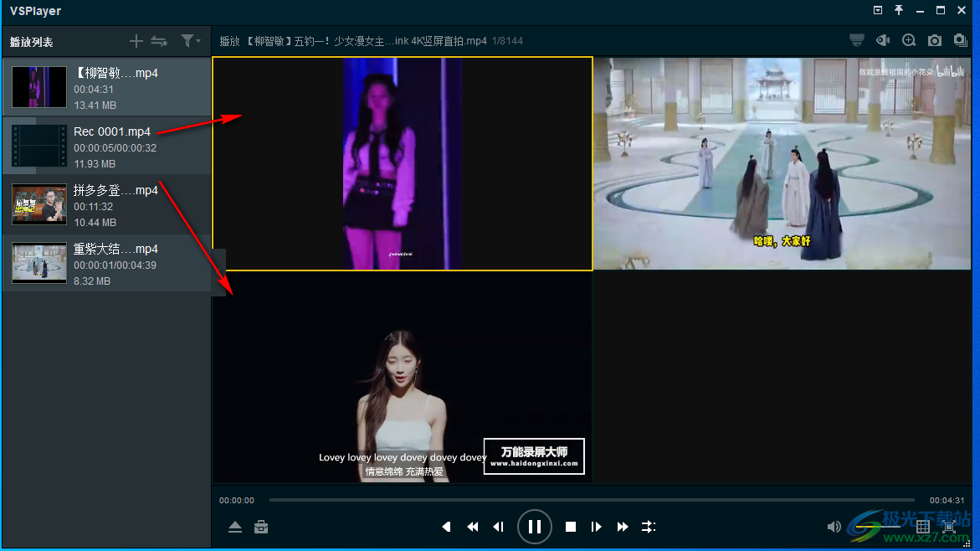Screen dimensions: 980x551
Task: Start continuous capture with stacked camera icon
Action: tap(961, 41)
